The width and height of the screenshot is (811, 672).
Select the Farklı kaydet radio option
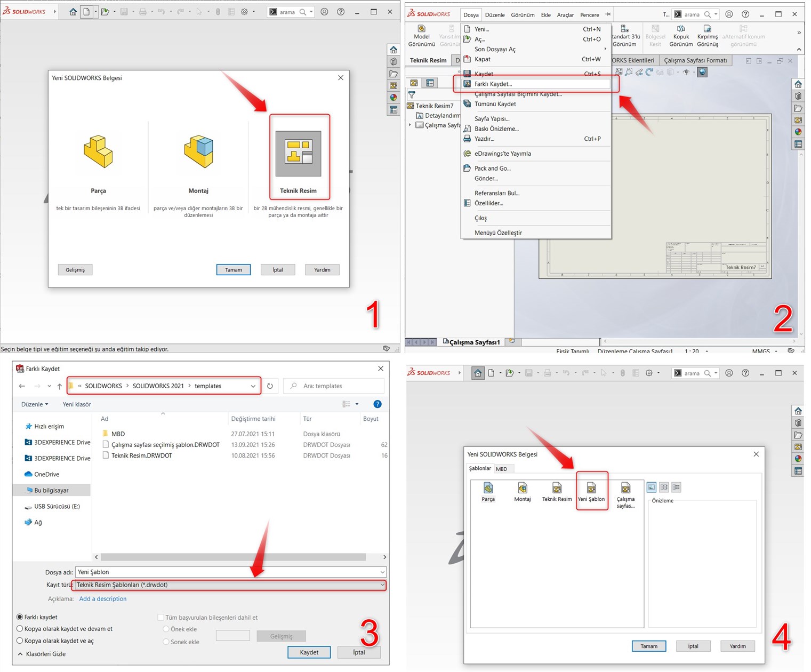tap(20, 617)
